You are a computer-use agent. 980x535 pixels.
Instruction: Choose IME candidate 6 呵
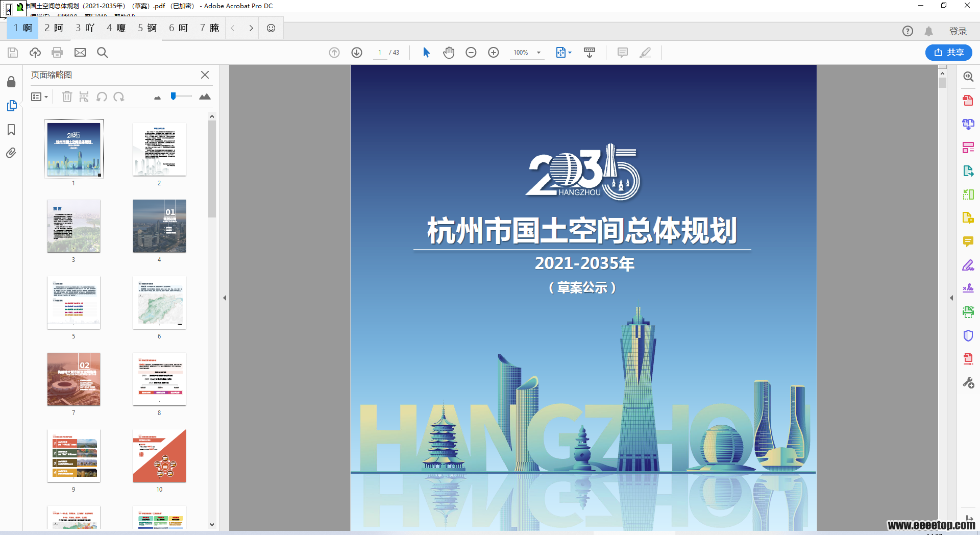[x=178, y=28]
